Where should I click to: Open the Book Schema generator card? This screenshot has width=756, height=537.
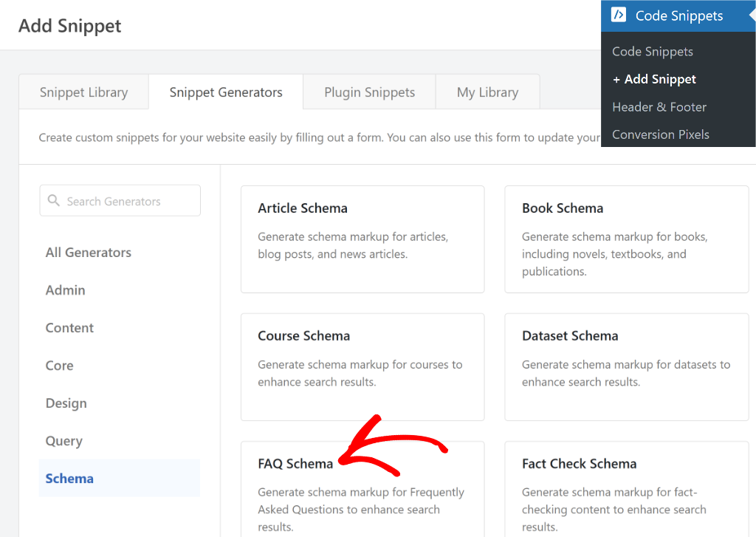tap(626, 239)
